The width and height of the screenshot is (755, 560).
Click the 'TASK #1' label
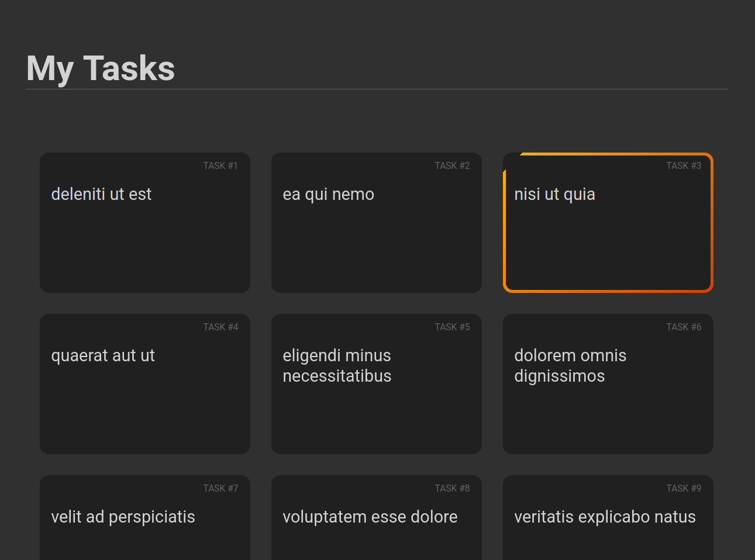tap(220, 166)
